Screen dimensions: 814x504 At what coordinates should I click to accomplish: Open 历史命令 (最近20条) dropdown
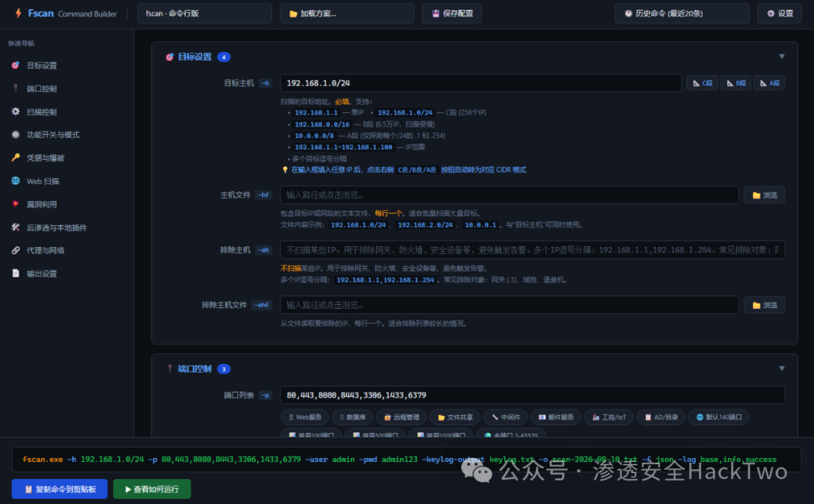tap(681, 14)
